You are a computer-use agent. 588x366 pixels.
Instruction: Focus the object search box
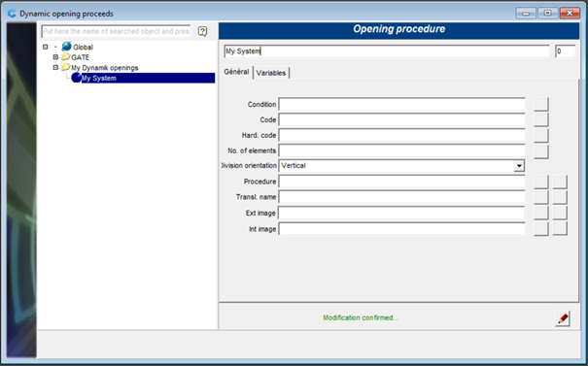click(117, 31)
